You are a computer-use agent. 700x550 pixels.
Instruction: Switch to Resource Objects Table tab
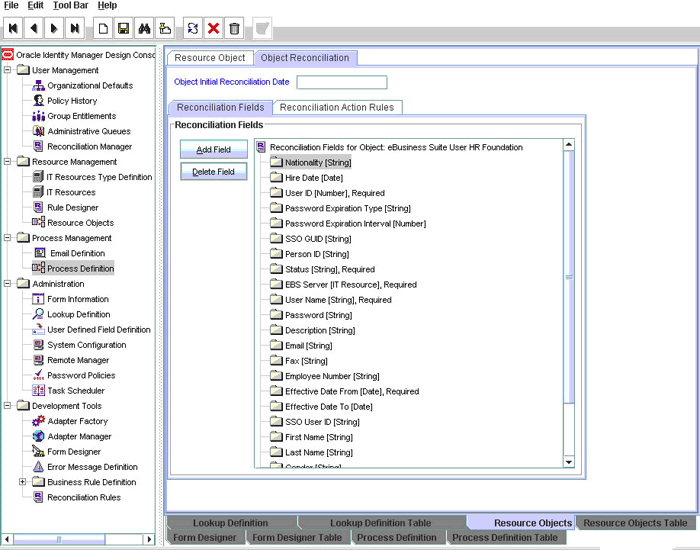pos(635,523)
